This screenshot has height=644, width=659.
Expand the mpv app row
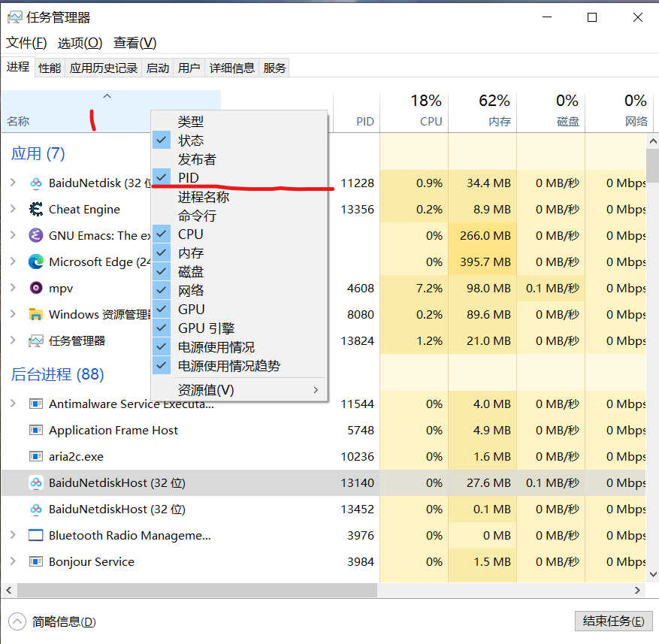pyautogui.click(x=13, y=288)
